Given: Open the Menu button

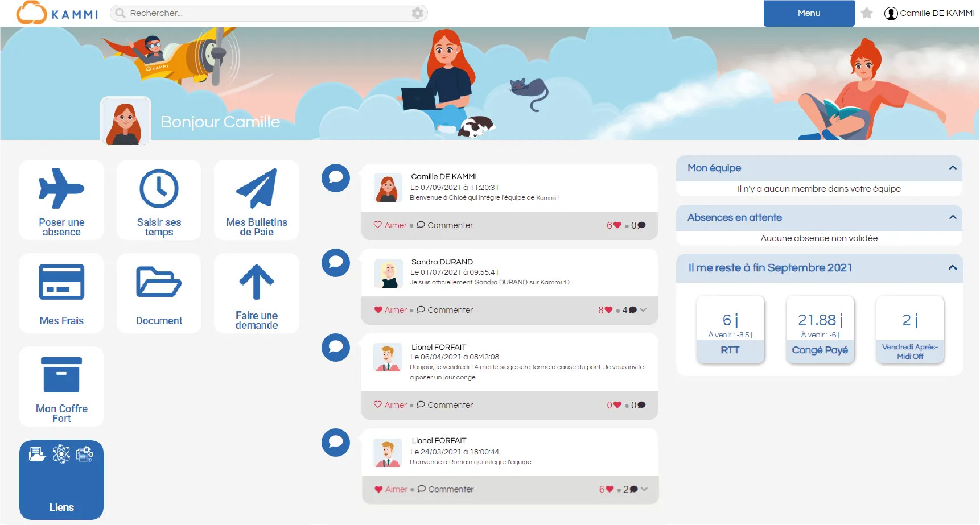Looking at the screenshot, I should pos(809,13).
